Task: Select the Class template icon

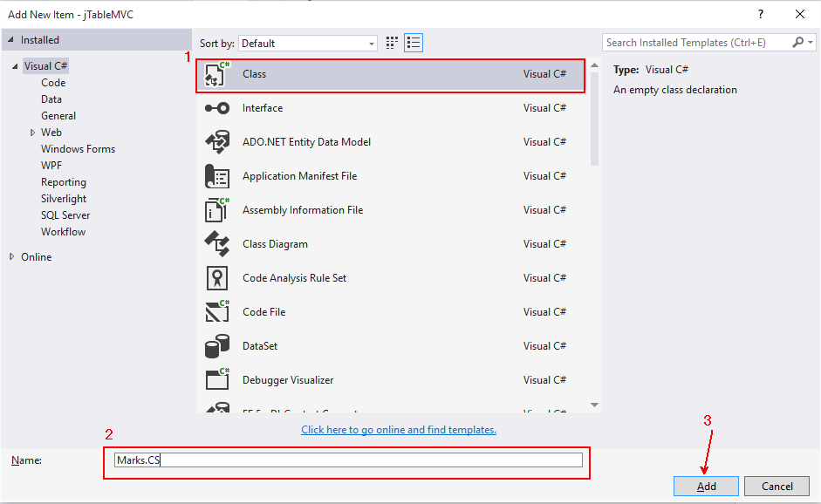Action: point(216,75)
